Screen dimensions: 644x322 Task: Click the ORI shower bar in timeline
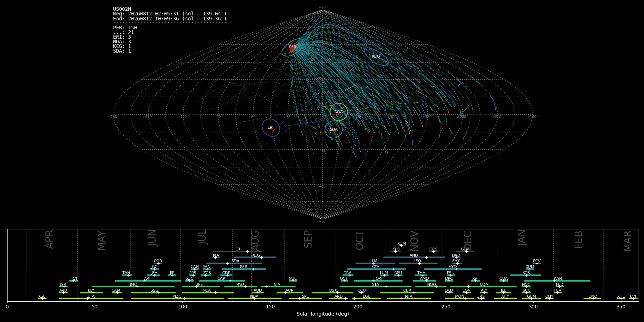coord(378,281)
